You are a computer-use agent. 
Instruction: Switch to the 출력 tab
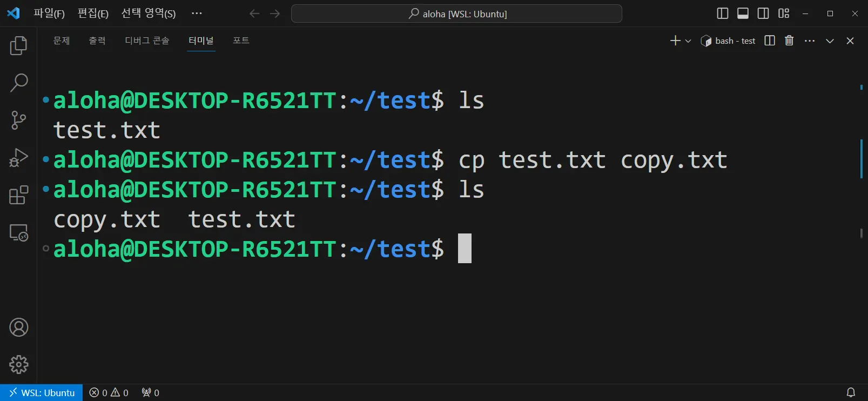tap(97, 41)
